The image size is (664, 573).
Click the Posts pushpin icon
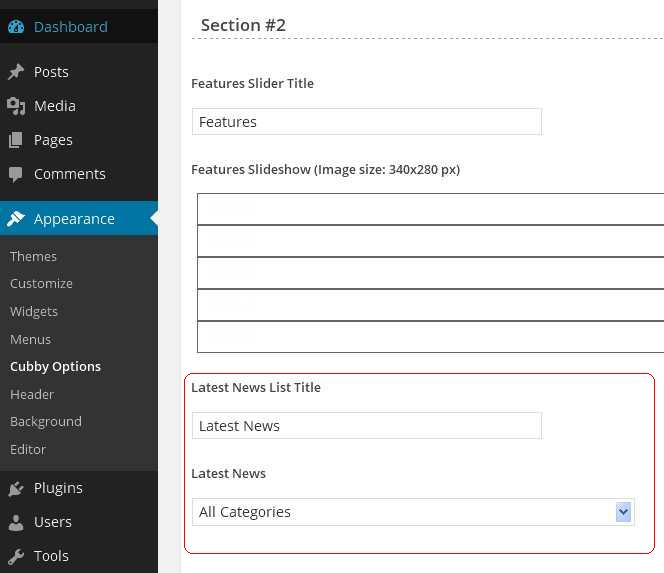pos(16,72)
